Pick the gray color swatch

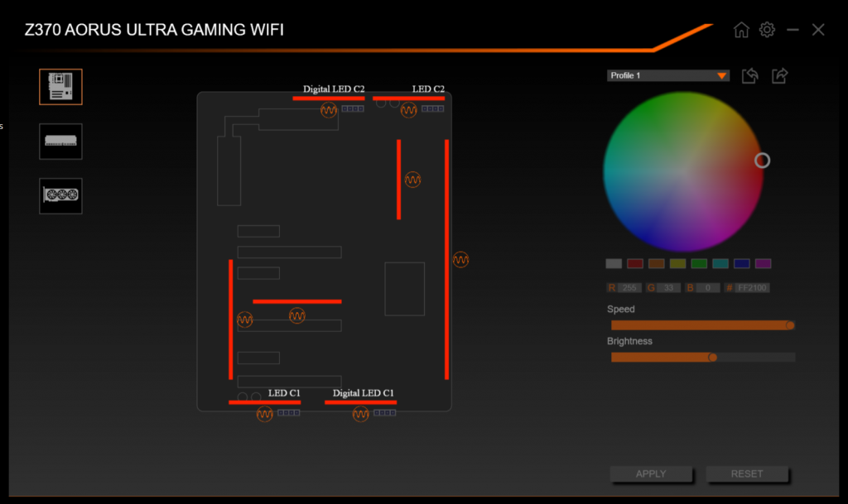coord(614,264)
